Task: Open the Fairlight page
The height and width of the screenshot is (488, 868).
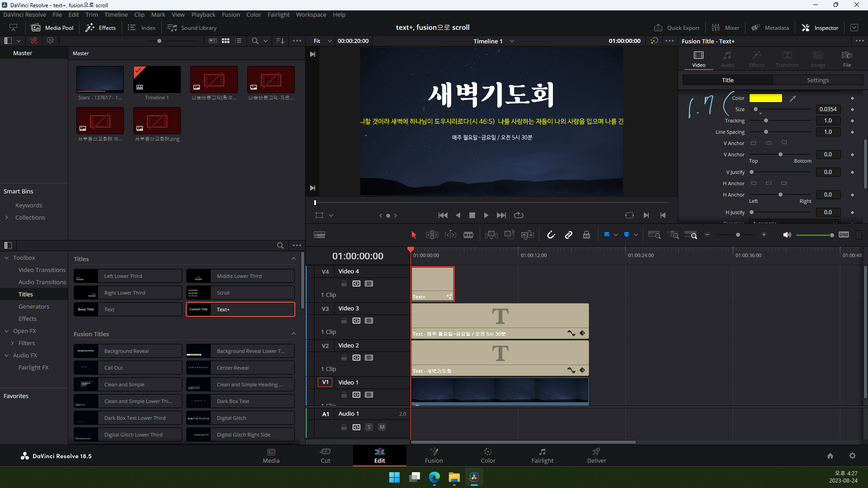Action: pyautogui.click(x=542, y=455)
